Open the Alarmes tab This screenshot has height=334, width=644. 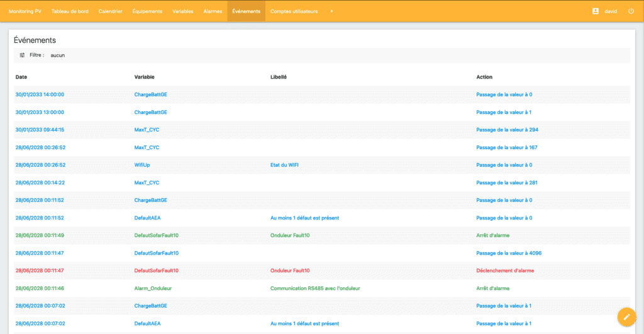213,11
